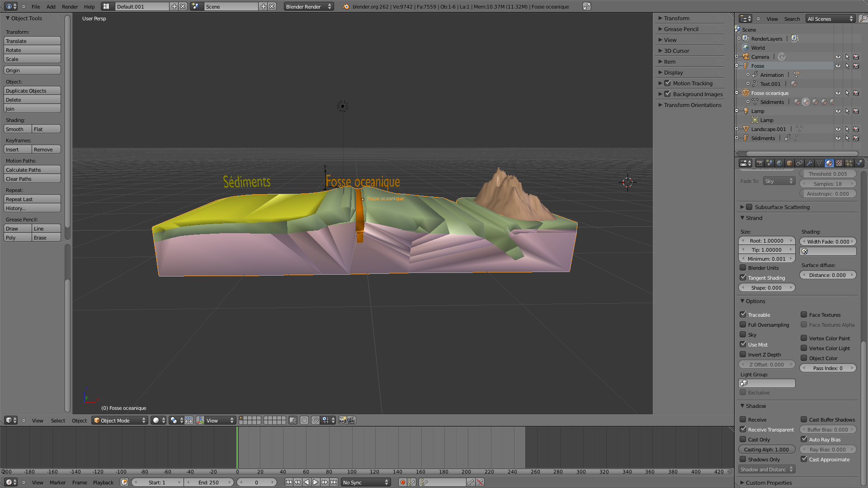Open the Modifiers wrench tab
This screenshot has height=488, width=868.
809,163
